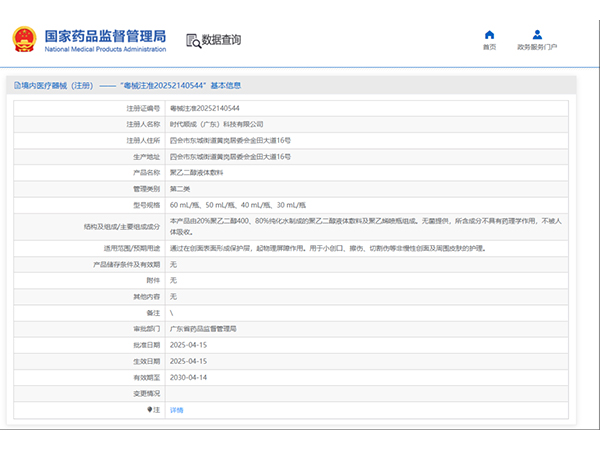The width and height of the screenshot is (600, 450).
Task: Click the 数据查询 search document icon
Action: click(193, 40)
